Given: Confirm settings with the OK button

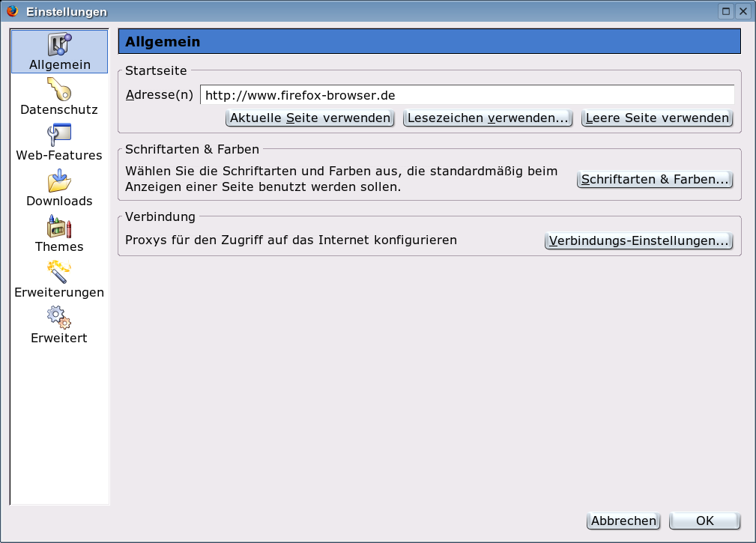Looking at the screenshot, I should (704, 521).
